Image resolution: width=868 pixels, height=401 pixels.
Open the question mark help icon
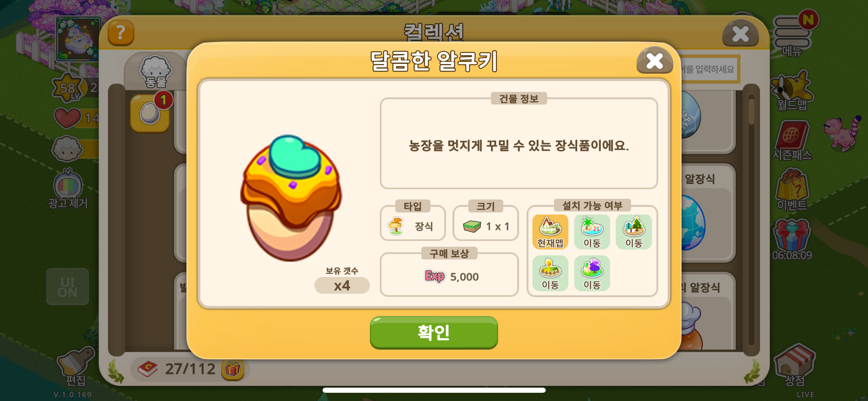point(121,33)
